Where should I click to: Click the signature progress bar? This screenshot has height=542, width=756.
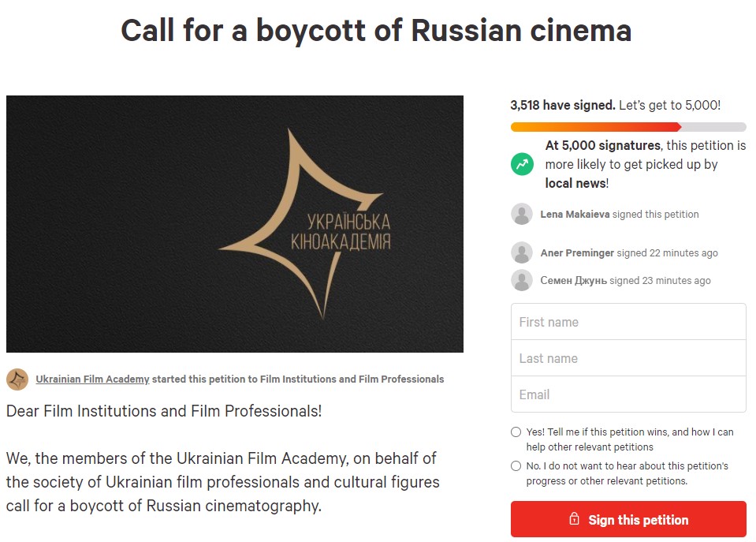pyautogui.click(x=628, y=127)
